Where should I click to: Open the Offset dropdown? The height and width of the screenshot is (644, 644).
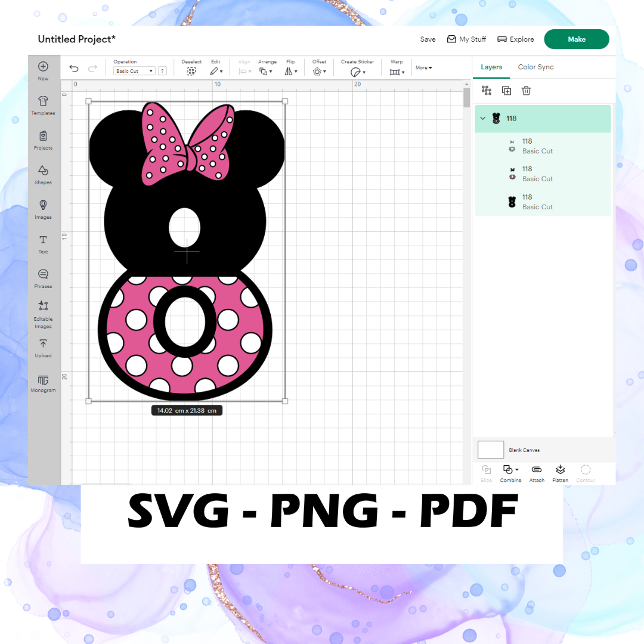pos(319,72)
